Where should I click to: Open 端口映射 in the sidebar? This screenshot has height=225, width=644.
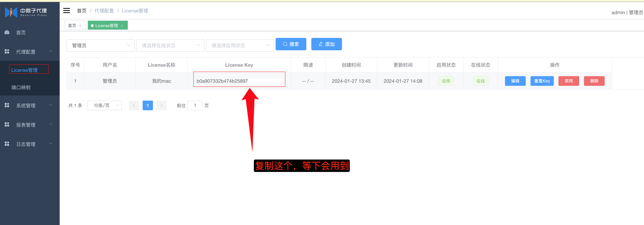coord(21,87)
